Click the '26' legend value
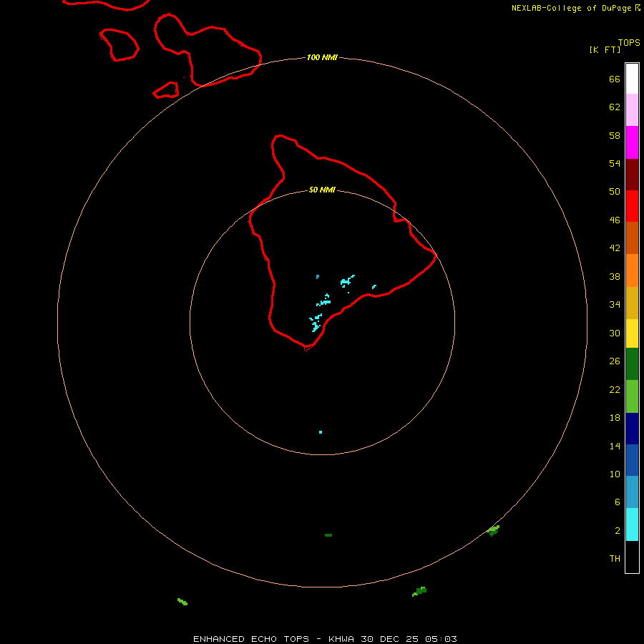This screenshot has width=644, height=644. 615,361
